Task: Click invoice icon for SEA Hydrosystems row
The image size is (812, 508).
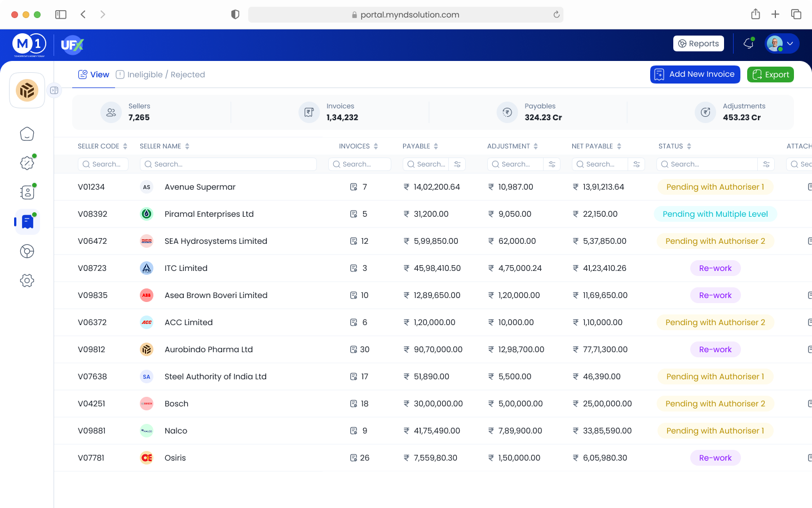Action: tap(354, 241)
